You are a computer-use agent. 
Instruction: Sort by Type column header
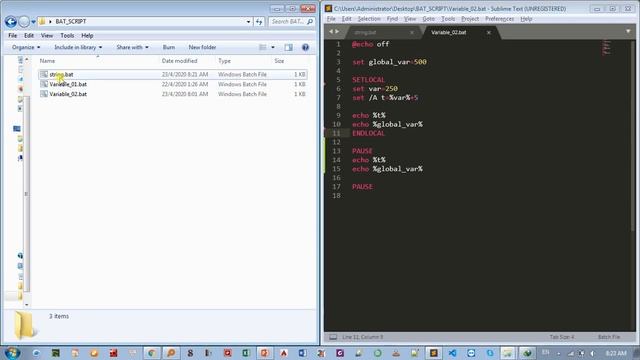pos(224,61)
